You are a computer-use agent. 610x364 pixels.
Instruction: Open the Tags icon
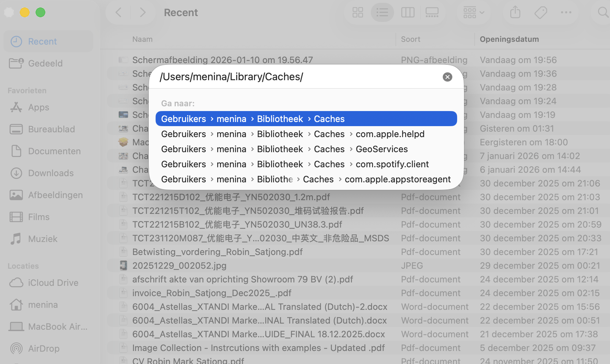pos(540,12)
